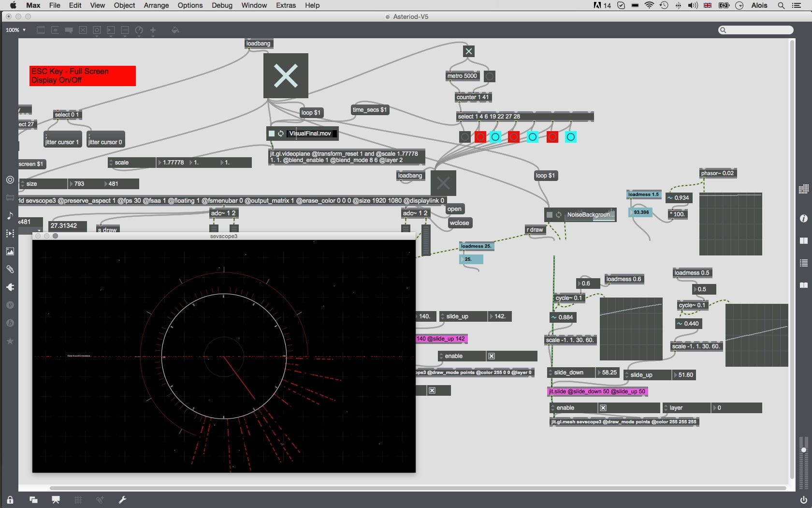
Task: Open the Debug menu
Action: pyautogui.click(x=222, y=5)
